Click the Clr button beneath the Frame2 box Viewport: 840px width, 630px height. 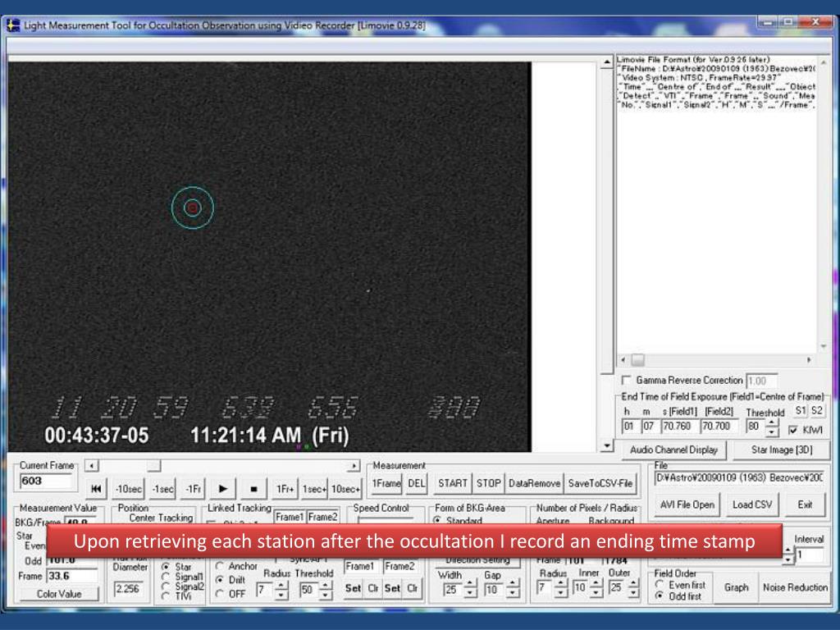[x=412, y=588]
